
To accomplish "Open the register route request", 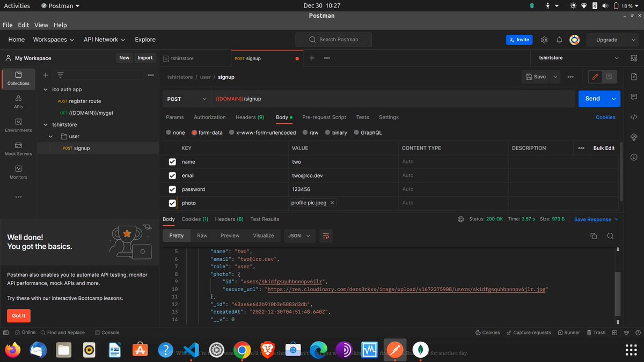I will click(85, 101).
